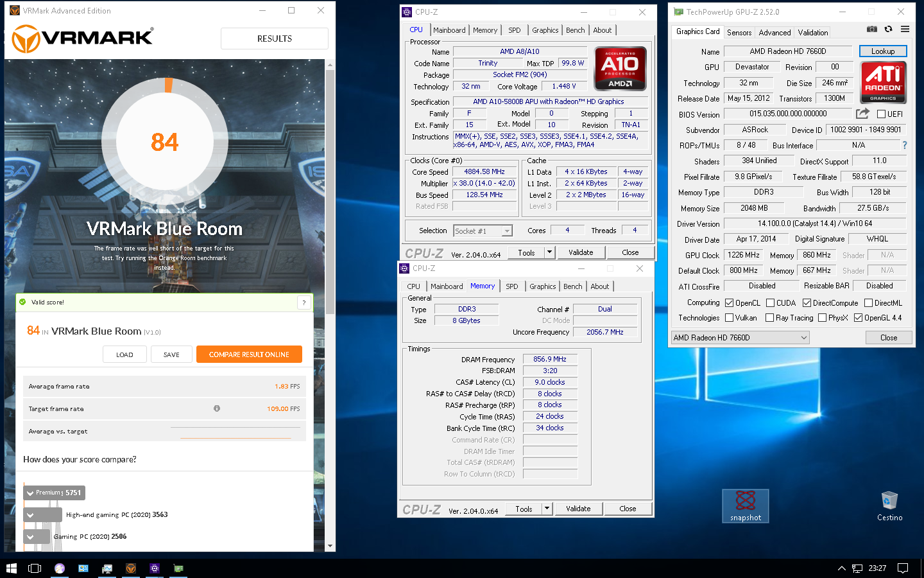The height and width of the screenshot is (578, 924).
Task: Open the Windows Start menu
Action: pos(11,568)
